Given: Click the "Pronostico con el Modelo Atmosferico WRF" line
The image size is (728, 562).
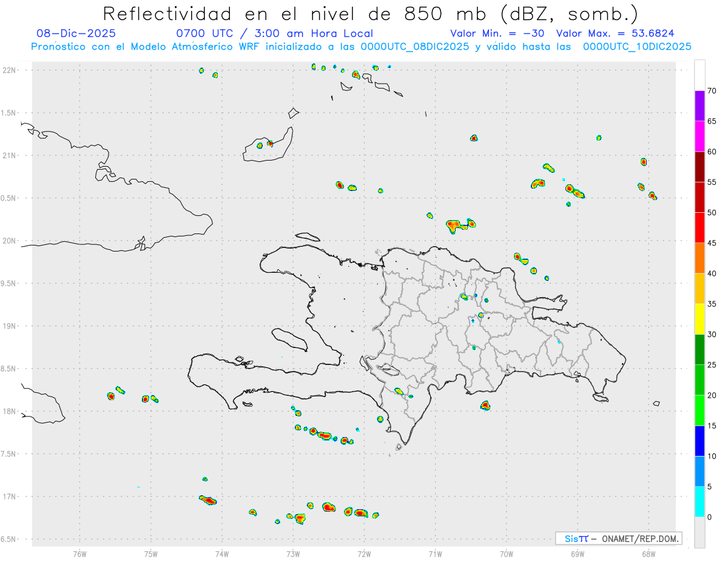Looking at the screenshot, I should coord(361,47).
